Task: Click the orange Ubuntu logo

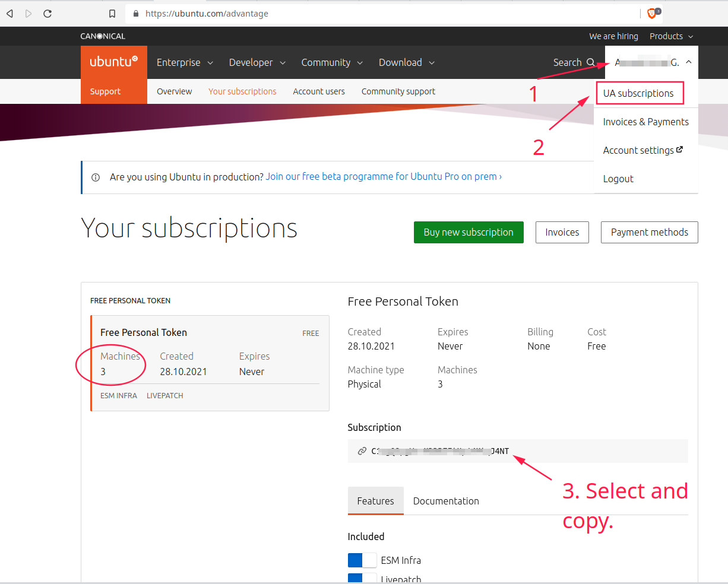Action: coord(114,62)
